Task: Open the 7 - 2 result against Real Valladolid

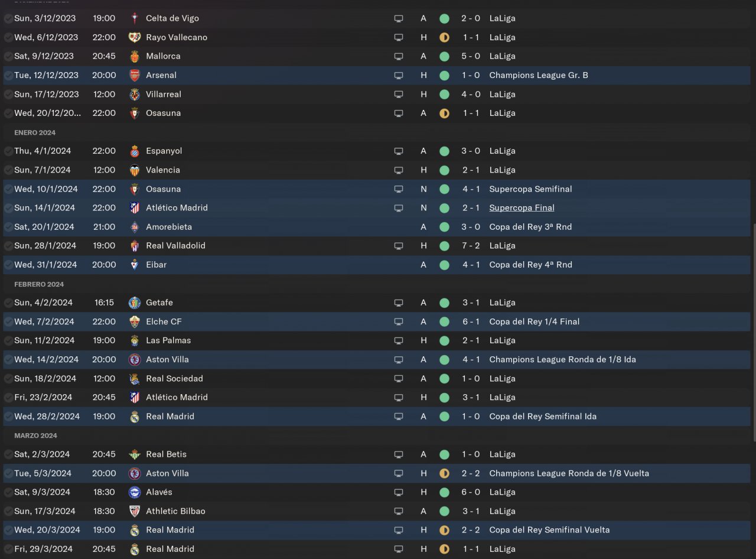Action: [x=471, y=246]
